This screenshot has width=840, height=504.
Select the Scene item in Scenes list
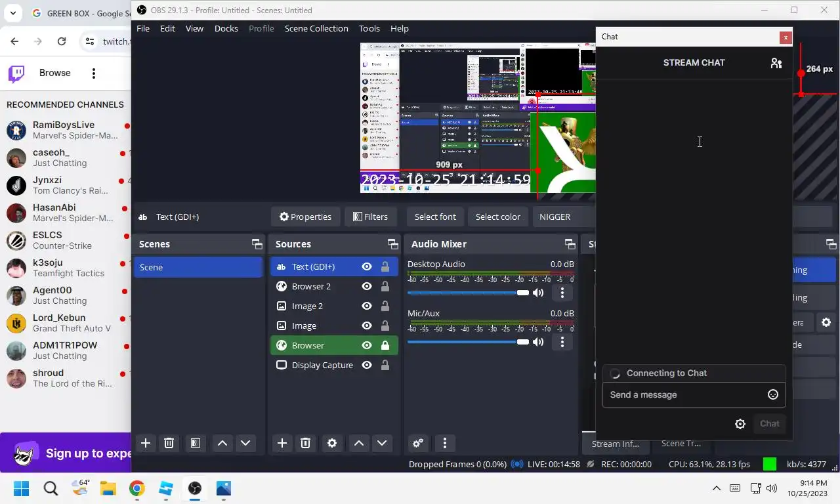pos(198,267)
